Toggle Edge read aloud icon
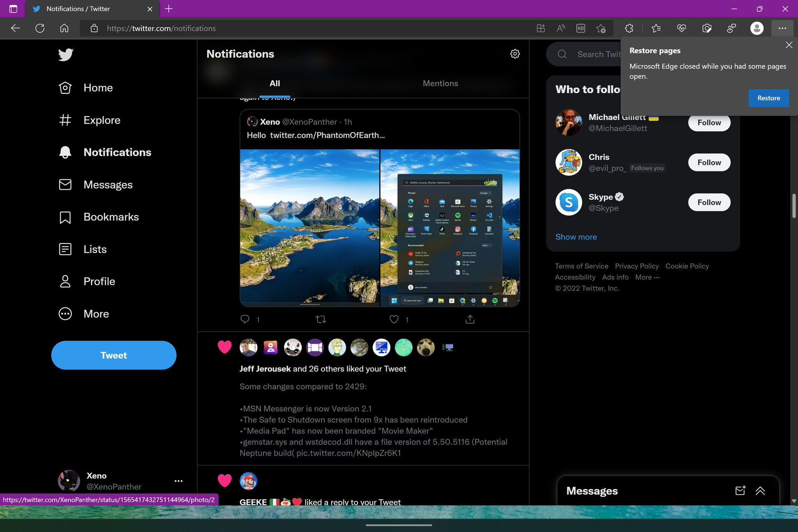Screen dimensions: 798x532 [x=561, y=28]
